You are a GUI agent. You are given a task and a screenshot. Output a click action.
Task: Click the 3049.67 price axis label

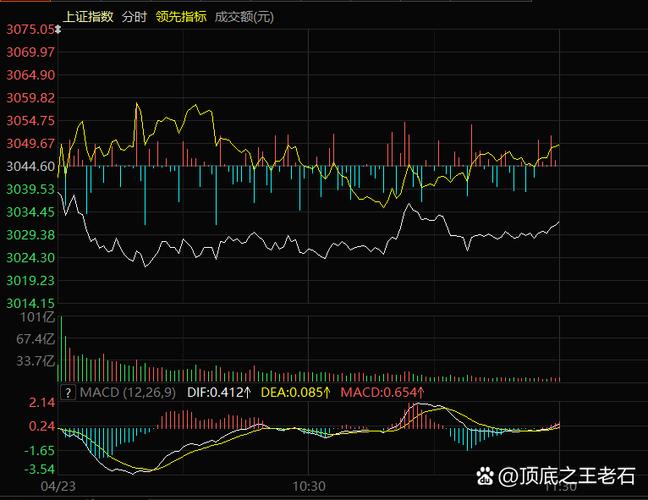(30, 143)
